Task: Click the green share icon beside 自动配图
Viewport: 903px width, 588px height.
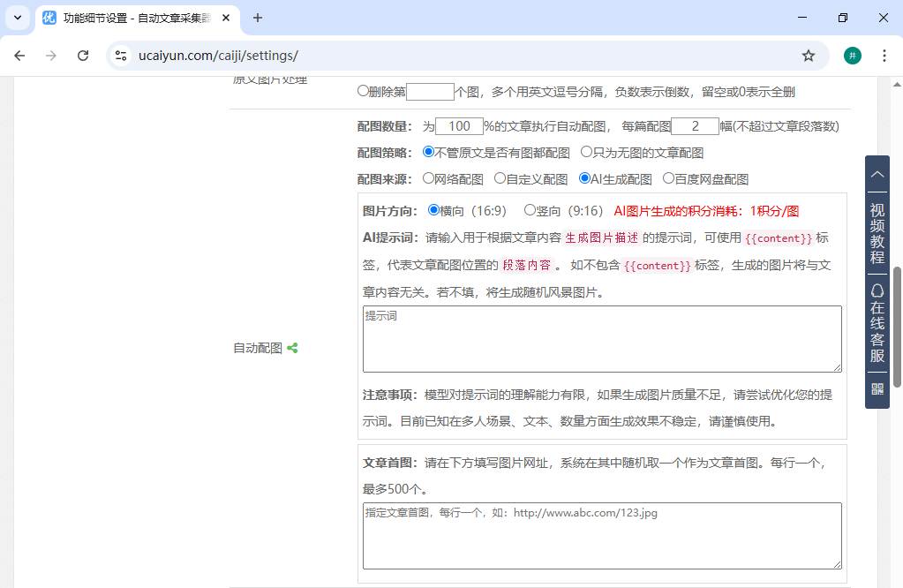Action: (x=292, y=348)
